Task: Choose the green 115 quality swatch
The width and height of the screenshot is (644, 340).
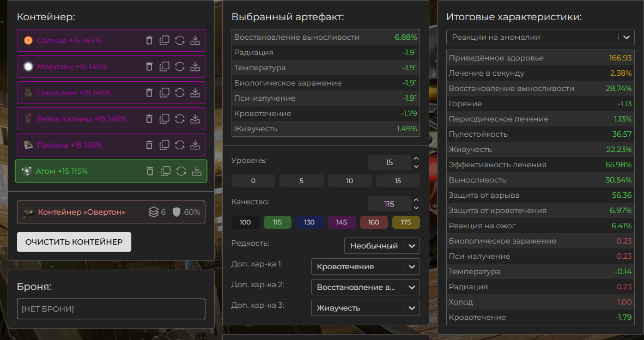Action: 277,222
